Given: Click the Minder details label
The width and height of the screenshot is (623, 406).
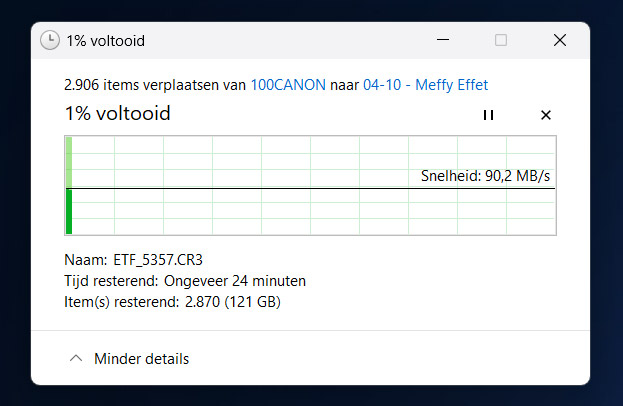Looking at the screenshot, I should 141,359.
